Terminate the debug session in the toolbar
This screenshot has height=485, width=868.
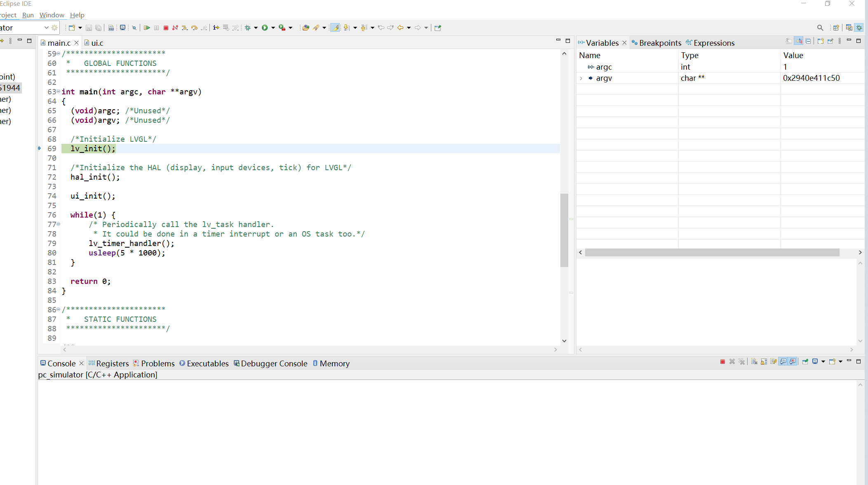click(166, 28)
